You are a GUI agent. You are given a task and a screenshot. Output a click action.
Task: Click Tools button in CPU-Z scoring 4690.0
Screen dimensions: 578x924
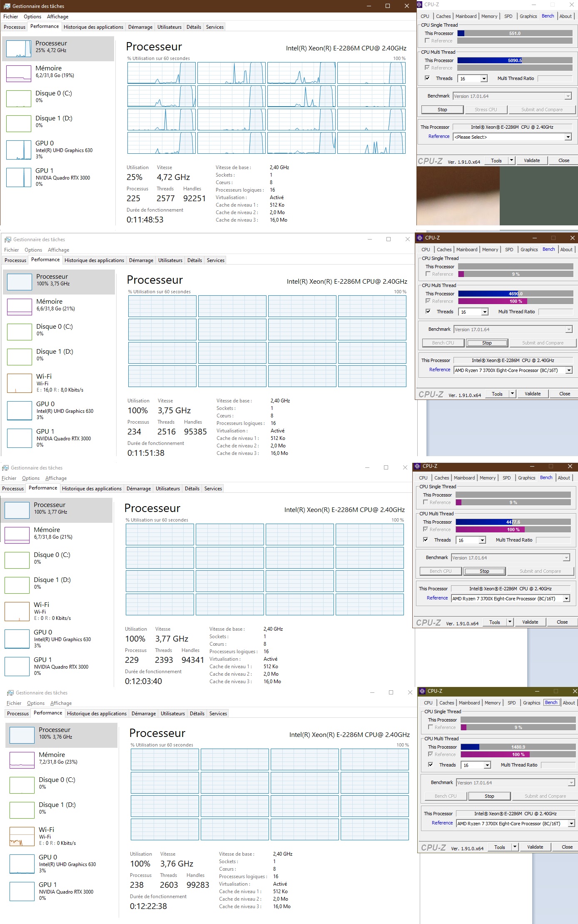coord(497,394)
